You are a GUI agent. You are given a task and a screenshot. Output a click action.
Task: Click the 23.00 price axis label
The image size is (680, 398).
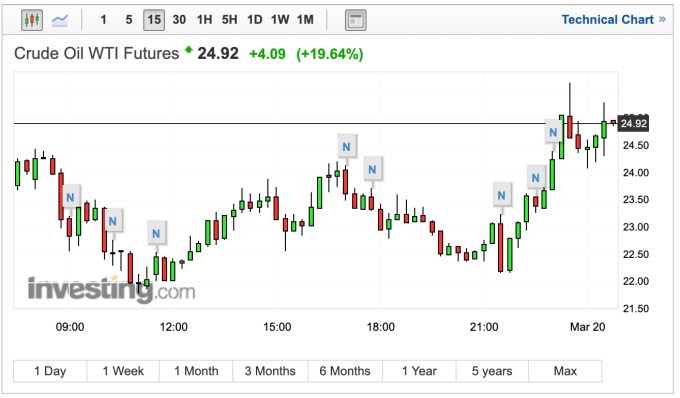(636, 227)
